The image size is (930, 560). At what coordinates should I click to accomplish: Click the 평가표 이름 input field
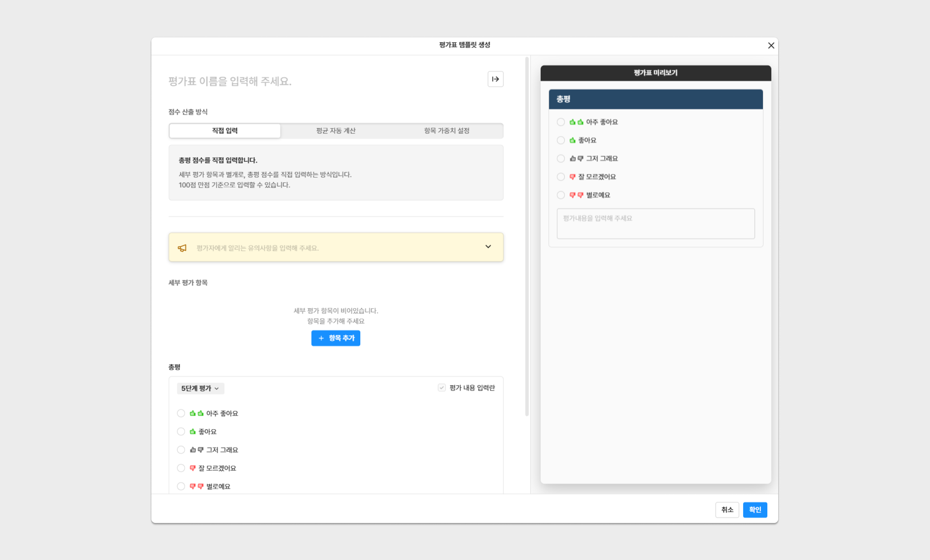coord(322,81)
